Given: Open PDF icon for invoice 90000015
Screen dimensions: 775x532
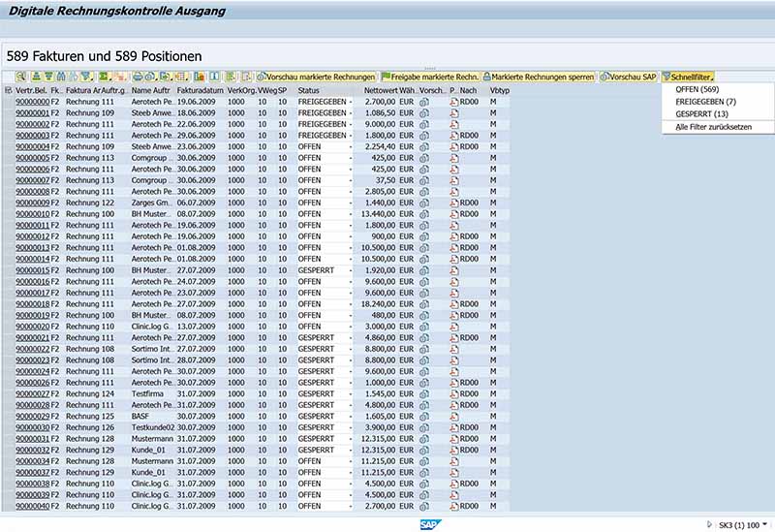Looking at the screenshot, I should (453, 270).
